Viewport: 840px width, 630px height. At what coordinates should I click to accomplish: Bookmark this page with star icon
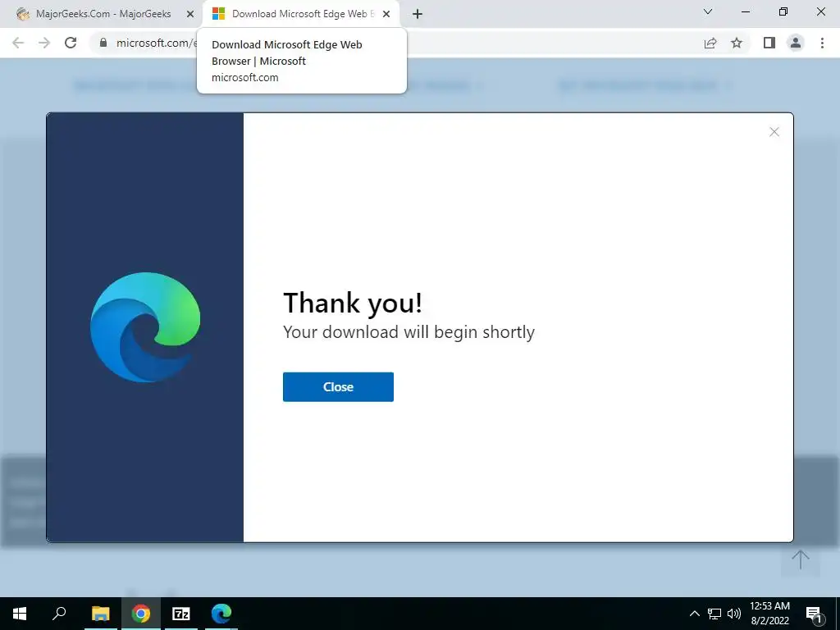pyautogui.click(x=737, y=43)
